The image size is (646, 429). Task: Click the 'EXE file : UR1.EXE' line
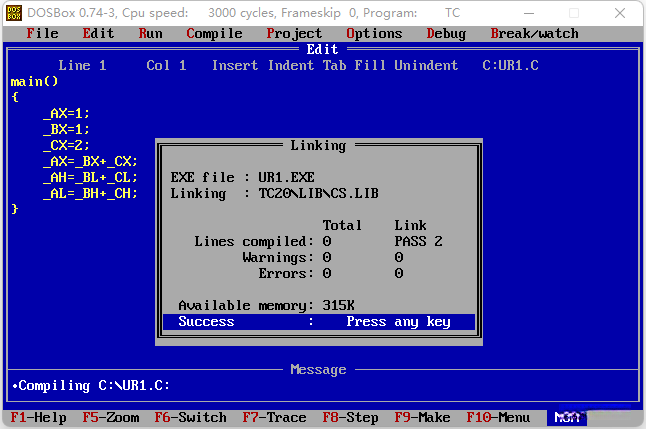click(x=243, y=178)
